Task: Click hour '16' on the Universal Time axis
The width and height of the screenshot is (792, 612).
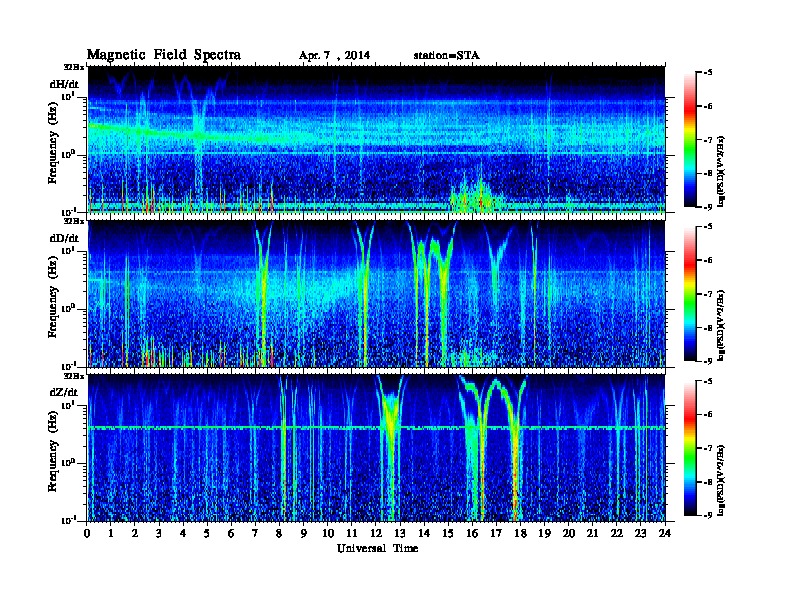Action: [472, 533]
